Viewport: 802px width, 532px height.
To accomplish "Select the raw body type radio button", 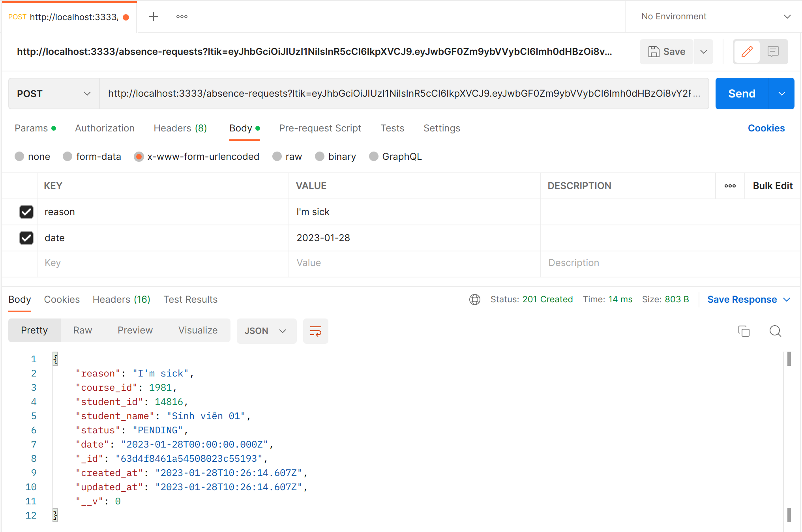I will (x=277, y=156).
